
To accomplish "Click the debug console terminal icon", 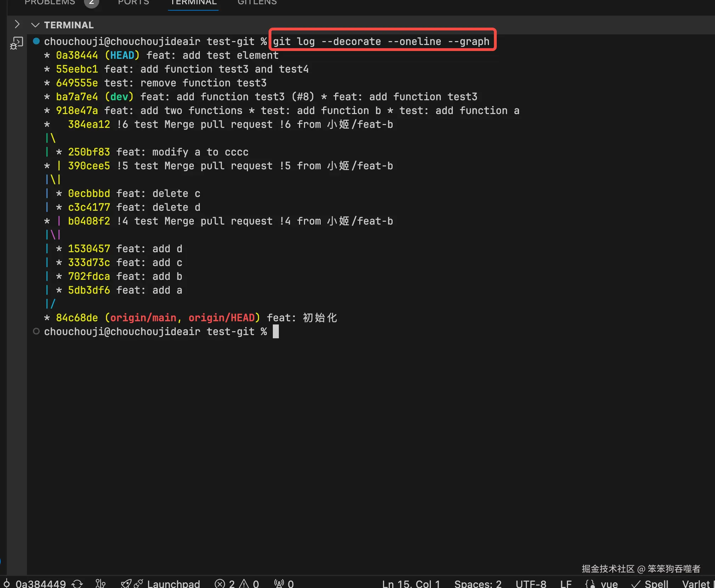I will click(x=16, y=43).
